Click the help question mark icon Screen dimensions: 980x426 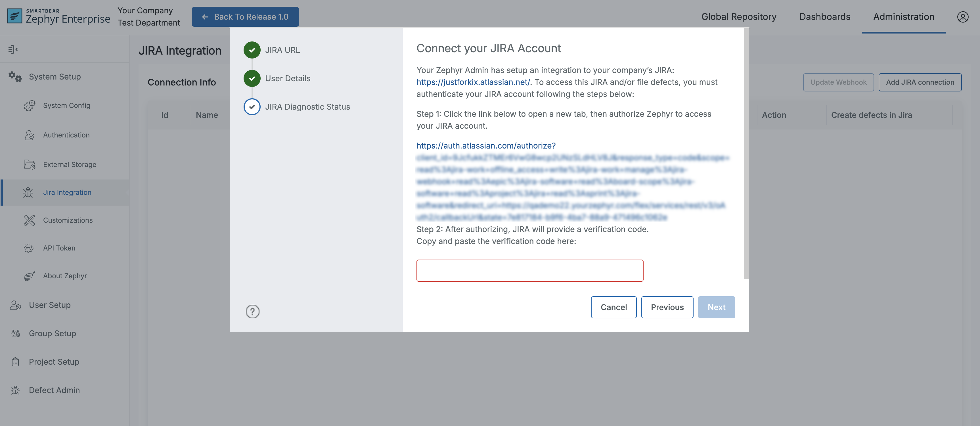pos(252,312)
